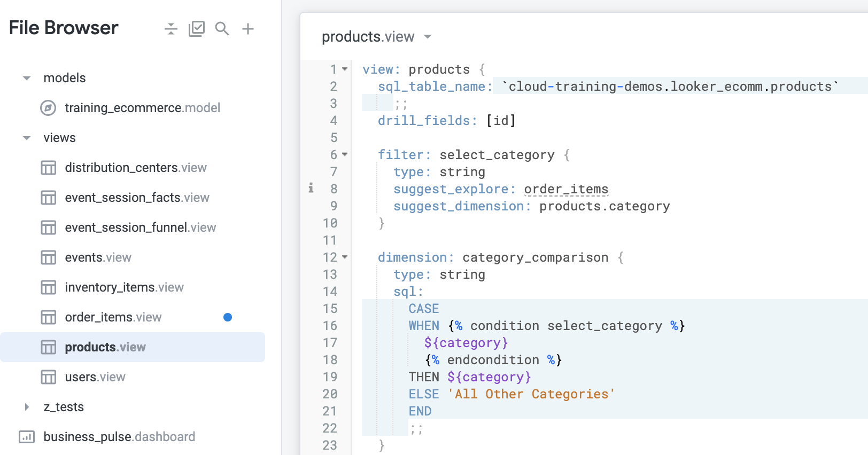This screenshot has height=455, width=868.
Task: Open inventory_items.view file
Action: [124, 287]
